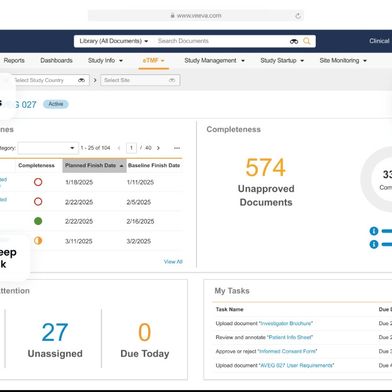
Task: Click the 27 Unassigned count
Action: click(x=55, y=332)
